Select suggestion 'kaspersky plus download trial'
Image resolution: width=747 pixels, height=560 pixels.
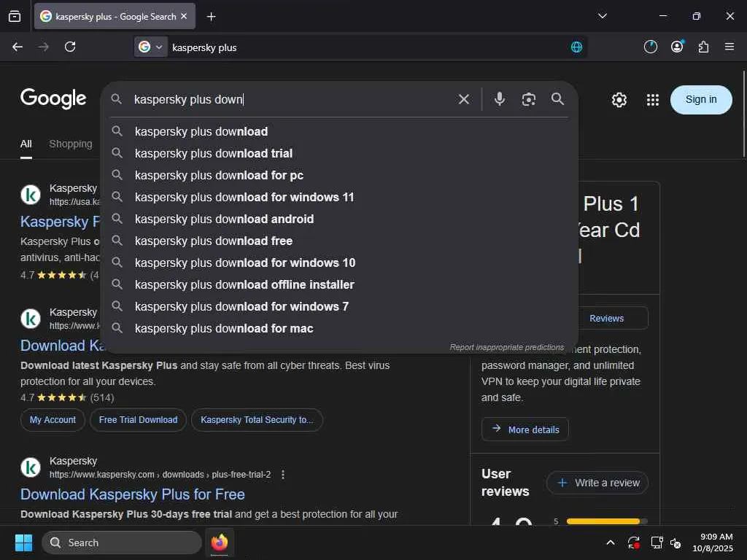(x=339, y=153)
